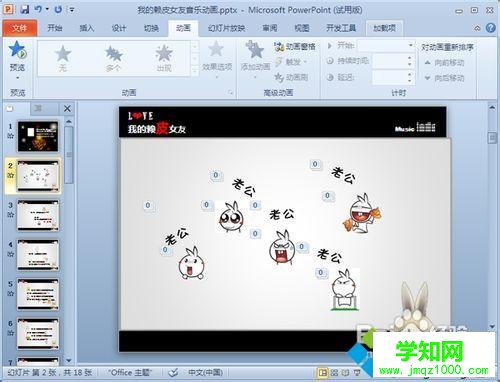Image resolution: width=500 pixels, height=382 pixels.
Task: Click the 预览 animation preview star icon
Action: pos(17,49)
